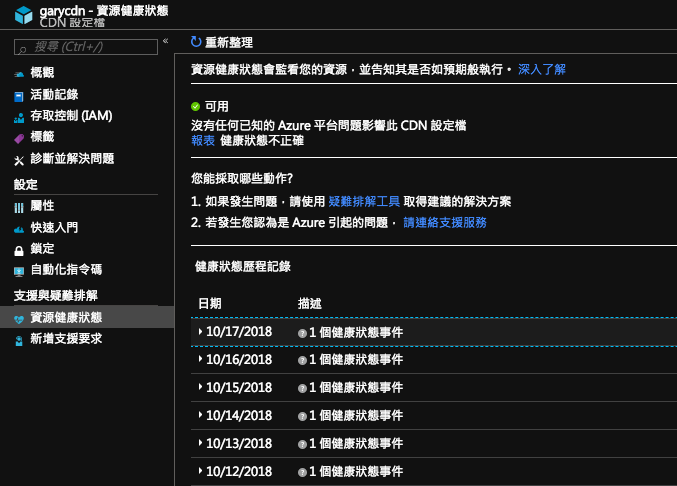Viewport: 677px width, 486px height.
Task: Click the 新增支援要求 support person icon
Action: point(19,341)
